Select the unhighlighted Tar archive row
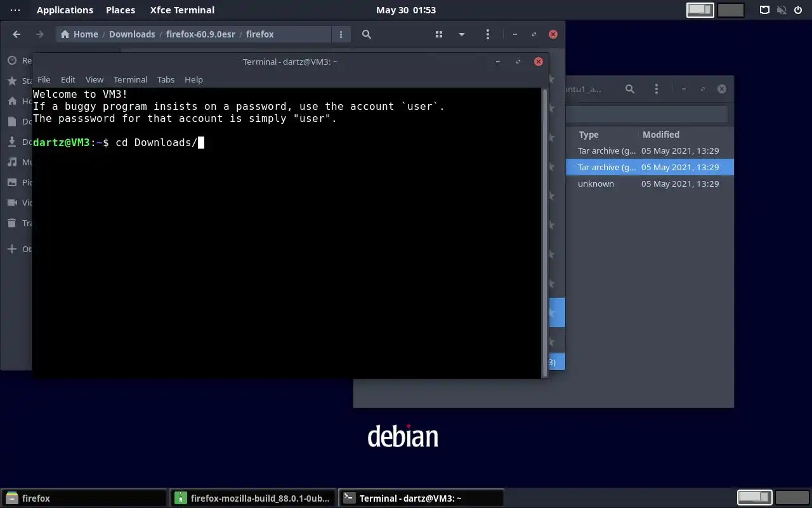 click(650, 150)
